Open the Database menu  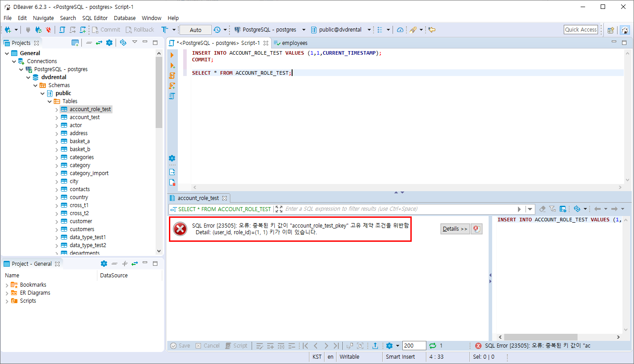[x=124, y=18]
